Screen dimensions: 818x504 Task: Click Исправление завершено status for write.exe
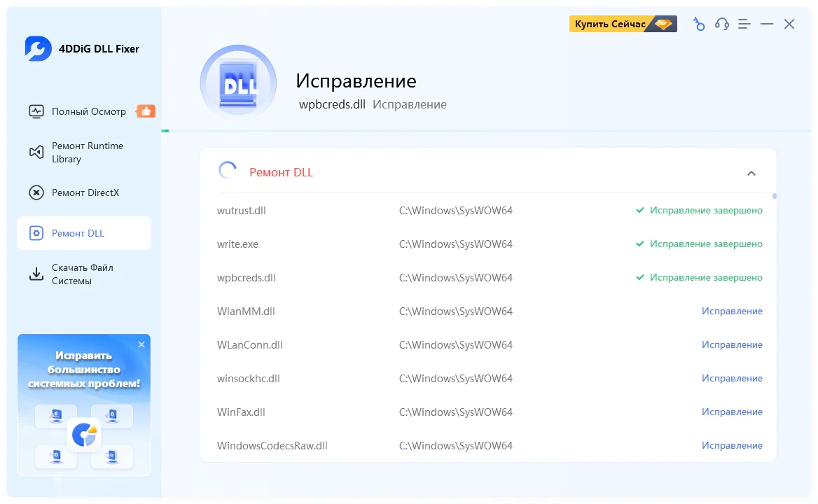point(707,244)
